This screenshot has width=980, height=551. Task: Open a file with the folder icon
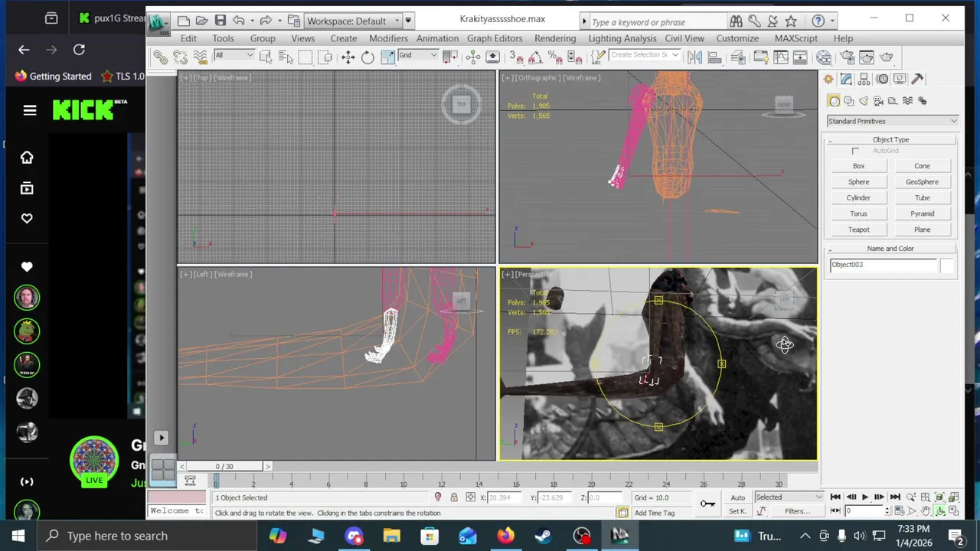[201, 21]
